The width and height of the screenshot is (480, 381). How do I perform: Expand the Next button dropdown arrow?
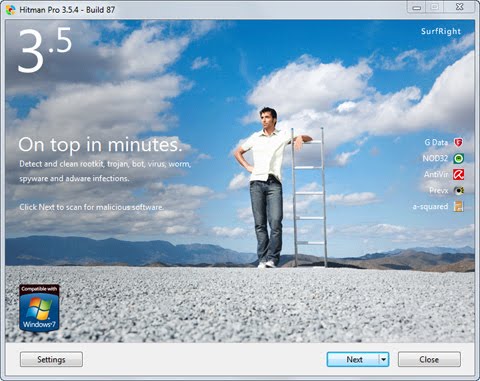384,359
